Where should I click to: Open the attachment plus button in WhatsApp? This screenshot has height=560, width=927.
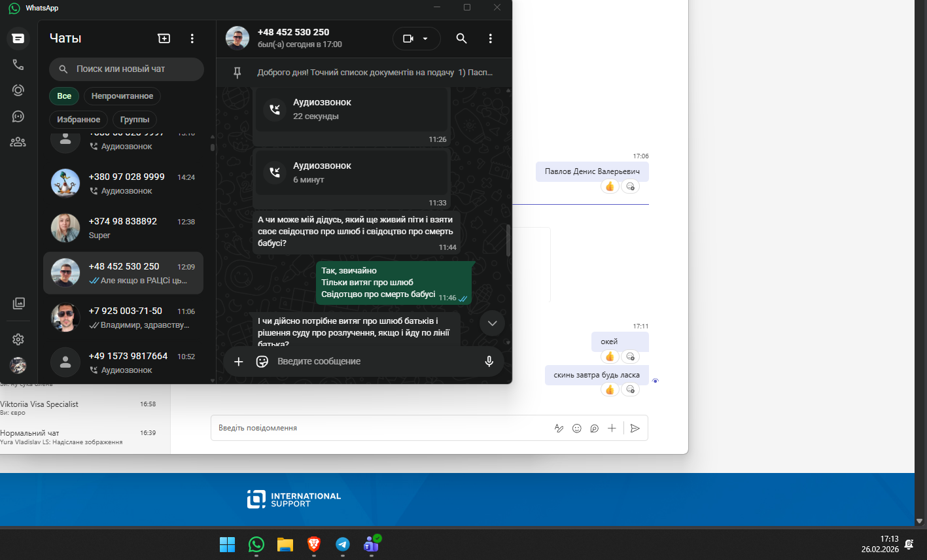239,361
